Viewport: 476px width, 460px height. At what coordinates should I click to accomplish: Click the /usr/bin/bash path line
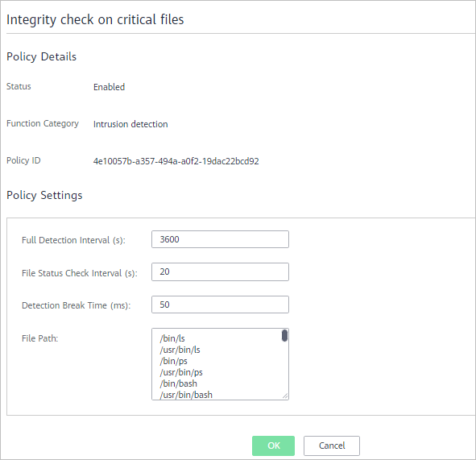(x=186, y=395)
